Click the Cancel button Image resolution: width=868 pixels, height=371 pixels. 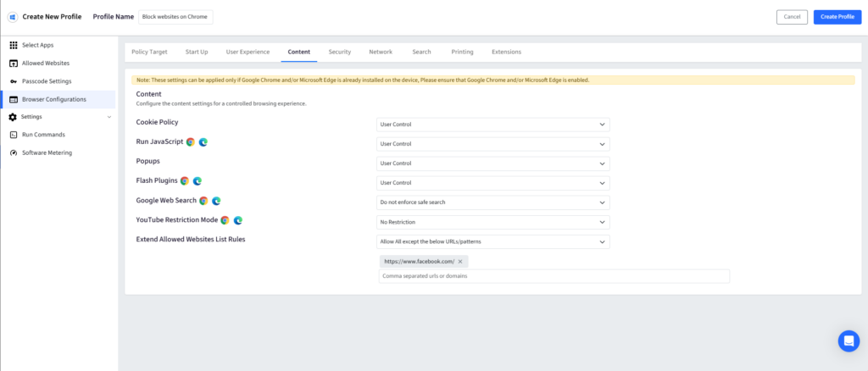(x=793, y=17)
